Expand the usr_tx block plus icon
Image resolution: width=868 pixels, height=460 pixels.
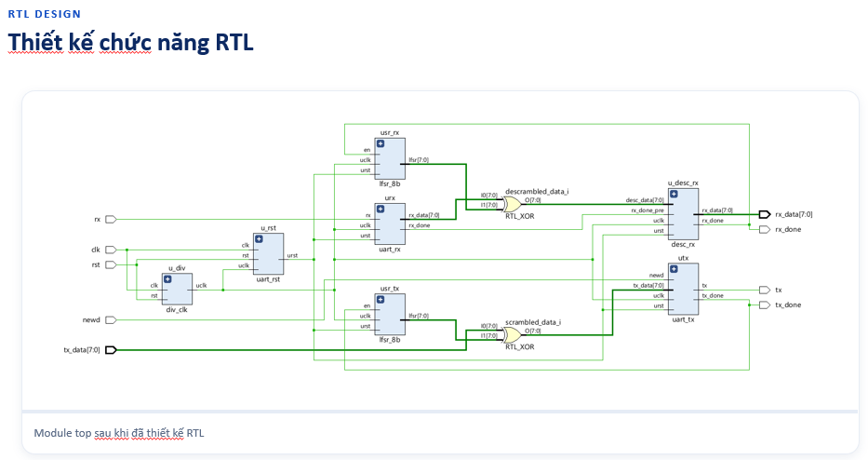click(381, 300)
